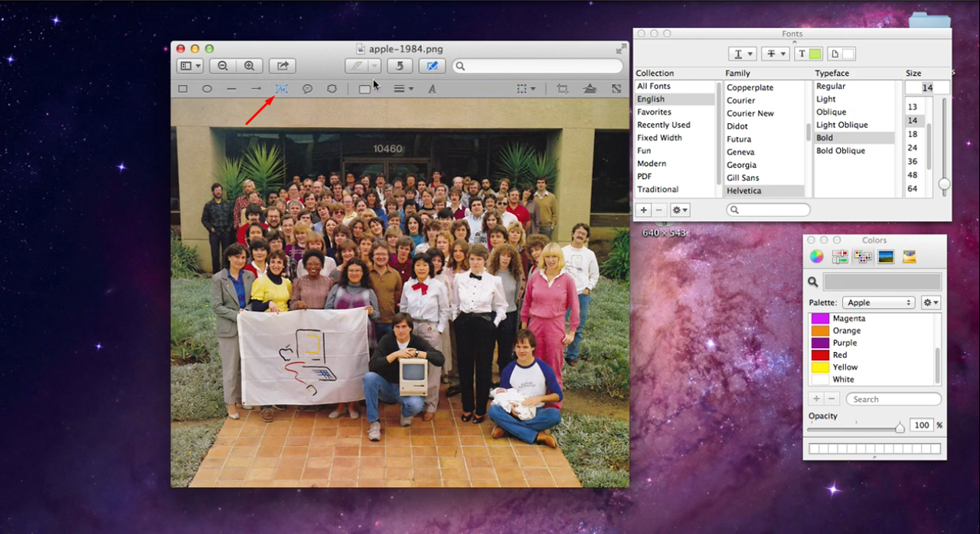Choose the Red color row in palette
The height and width of the screenshot is (534, 980).
[872, 355]
